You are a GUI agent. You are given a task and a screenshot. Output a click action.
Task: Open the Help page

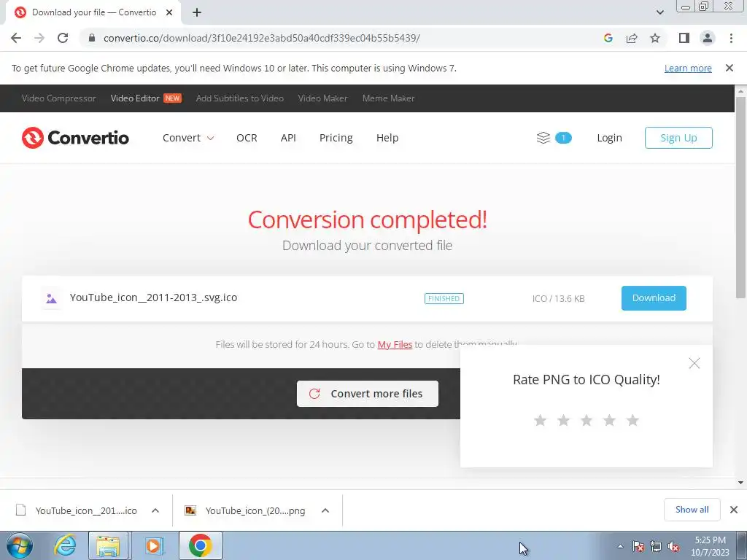pos(387,138)
